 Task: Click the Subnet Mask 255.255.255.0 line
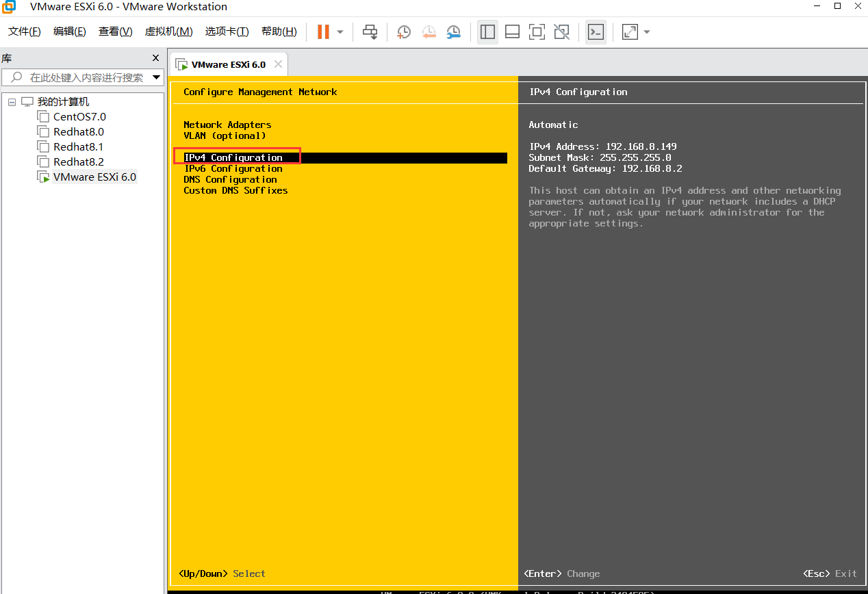(600, 157)
